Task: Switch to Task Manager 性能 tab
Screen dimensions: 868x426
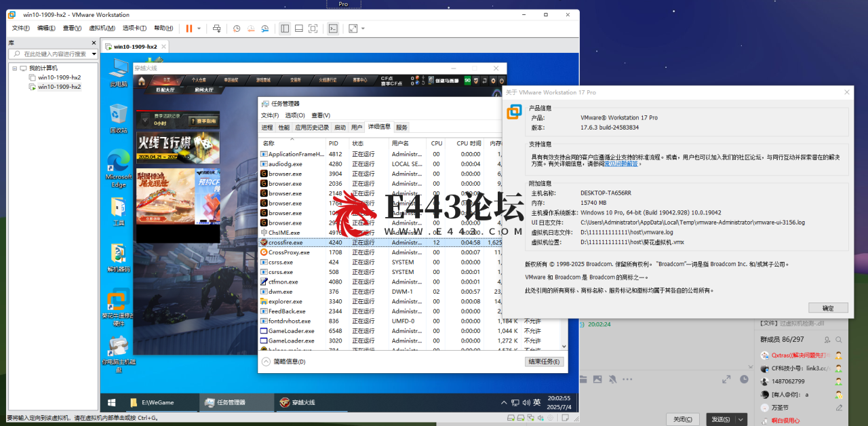Action: (x=283, y=128)
